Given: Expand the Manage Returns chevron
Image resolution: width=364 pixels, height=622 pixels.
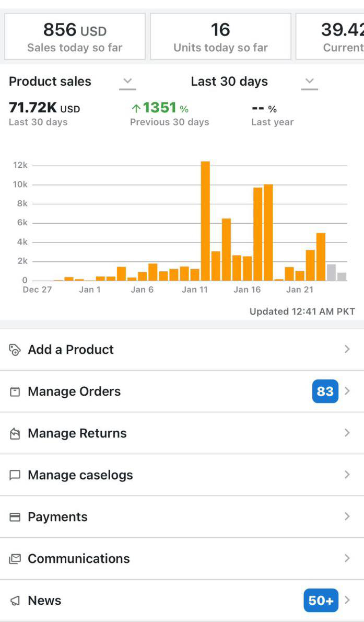Looking at the screenshot, I should tap(347, 433).
